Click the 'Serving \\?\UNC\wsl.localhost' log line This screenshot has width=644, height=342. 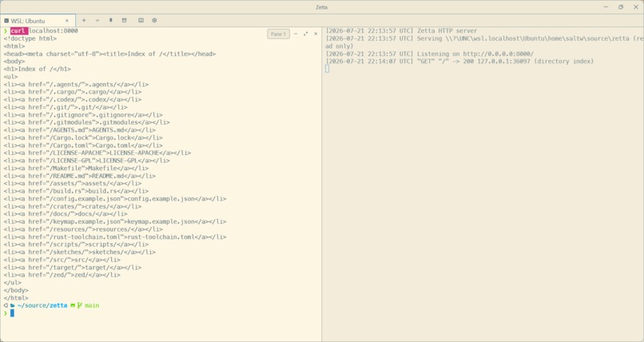click(x=484, y=42)
